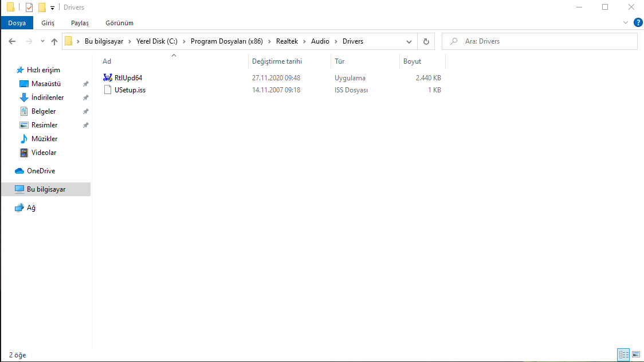This screenshot has width=644, height=362.
Task: Switch to the Görünüm ribbon tab
Action: pos(120,23)
